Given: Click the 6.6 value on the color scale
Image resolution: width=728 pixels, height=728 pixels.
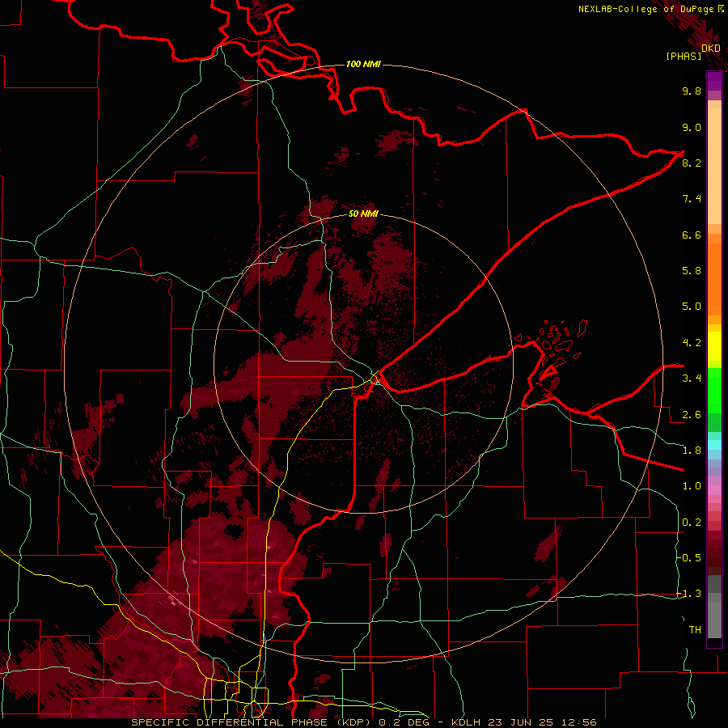Looking at the screenshot, I should (x=692, y=235).
